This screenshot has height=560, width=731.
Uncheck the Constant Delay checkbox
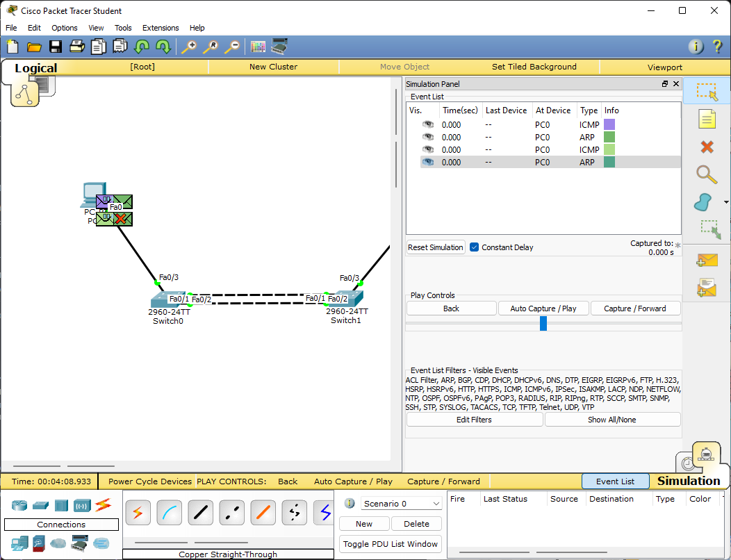[474, 247]
